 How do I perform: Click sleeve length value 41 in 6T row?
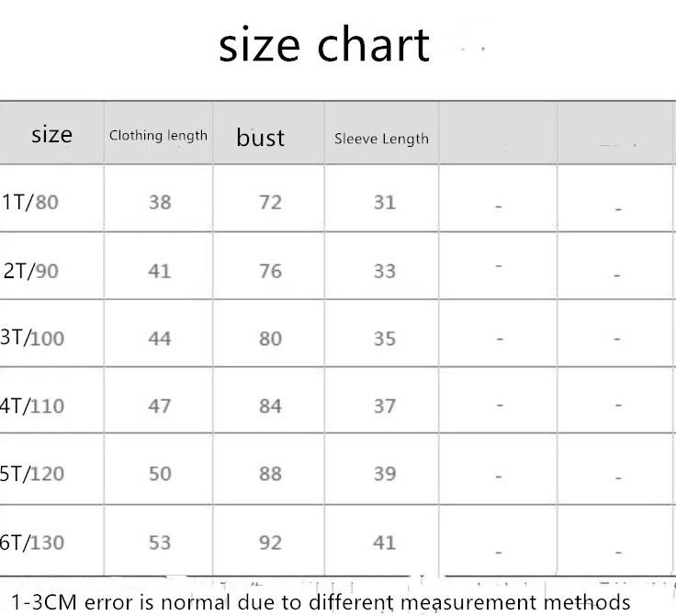click(x=385, y=543)
